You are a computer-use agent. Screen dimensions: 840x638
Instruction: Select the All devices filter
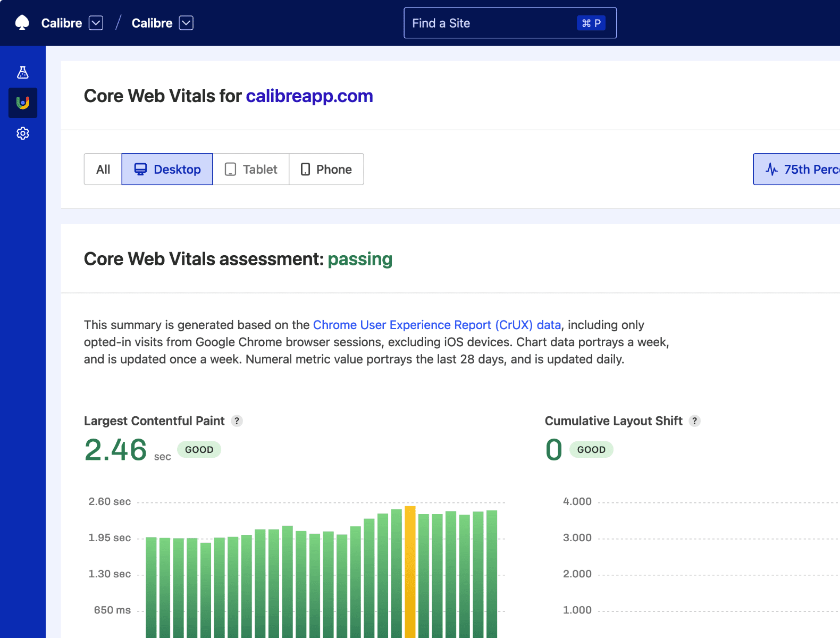pyautogui.click(x=103, y=169)
